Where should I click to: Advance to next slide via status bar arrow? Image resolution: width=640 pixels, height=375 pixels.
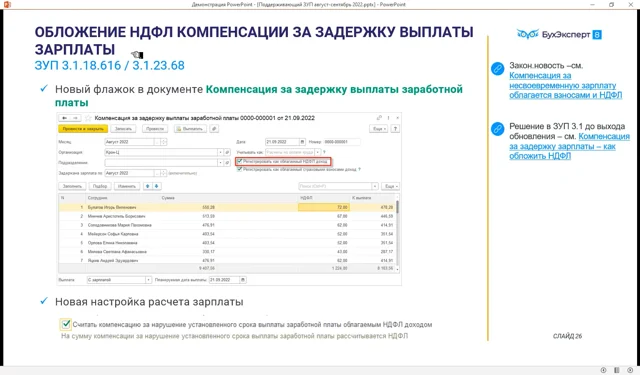630,370
